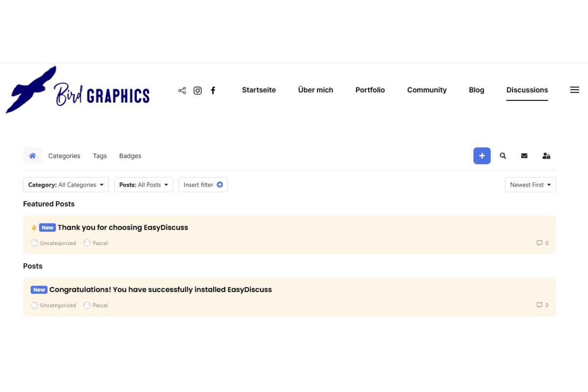Open the forum search magnifier icon
The height and width of the screenshot is (392, 588).
click(503, 156)
